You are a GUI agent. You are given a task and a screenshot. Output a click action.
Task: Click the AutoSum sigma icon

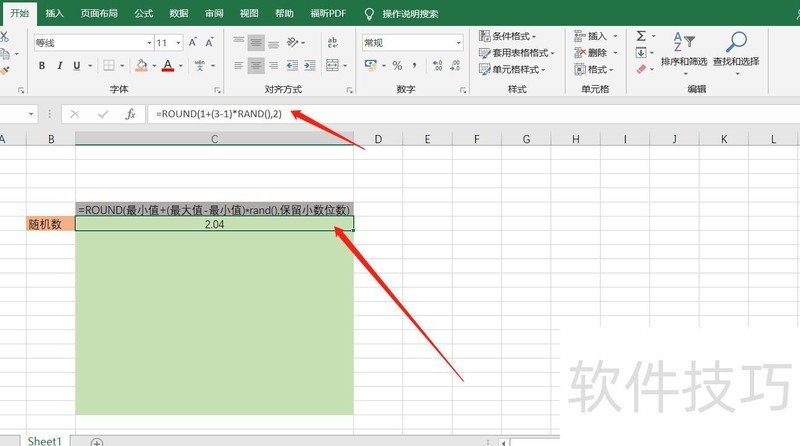[641, 36]
